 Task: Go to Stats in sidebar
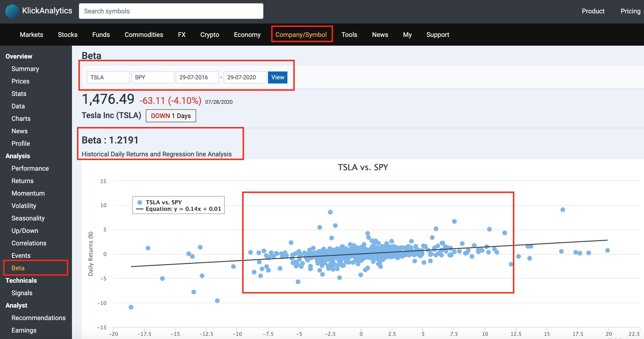(19, 94)
